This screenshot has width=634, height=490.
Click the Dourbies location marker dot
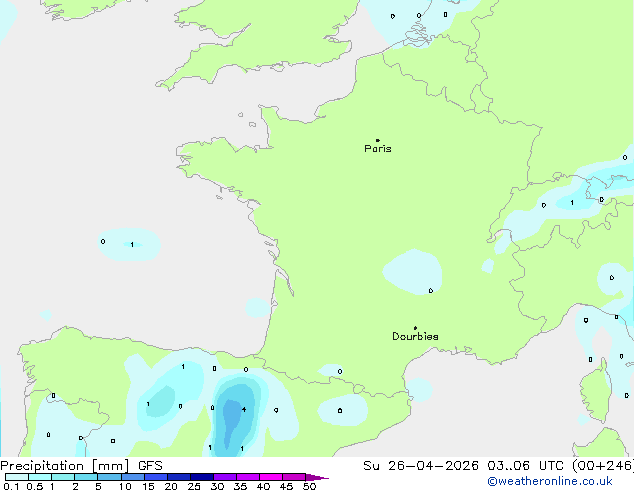click(415, 328)
